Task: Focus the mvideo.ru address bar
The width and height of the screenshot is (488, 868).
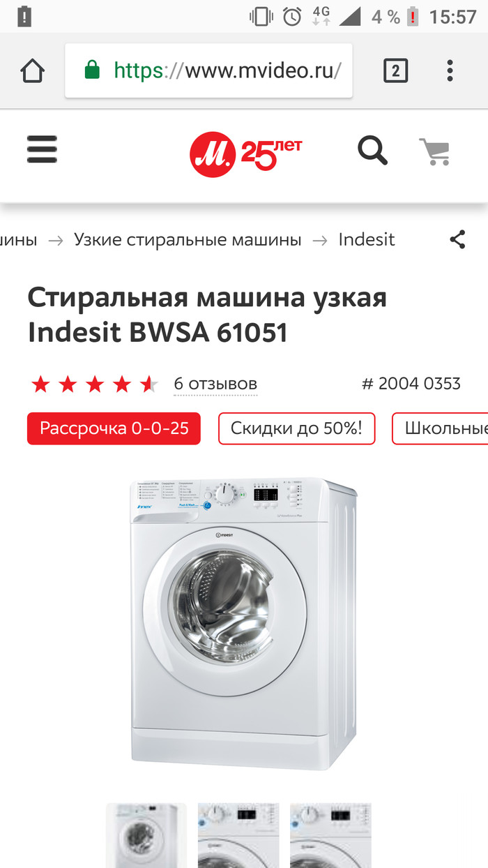Action: click(208, 70)
